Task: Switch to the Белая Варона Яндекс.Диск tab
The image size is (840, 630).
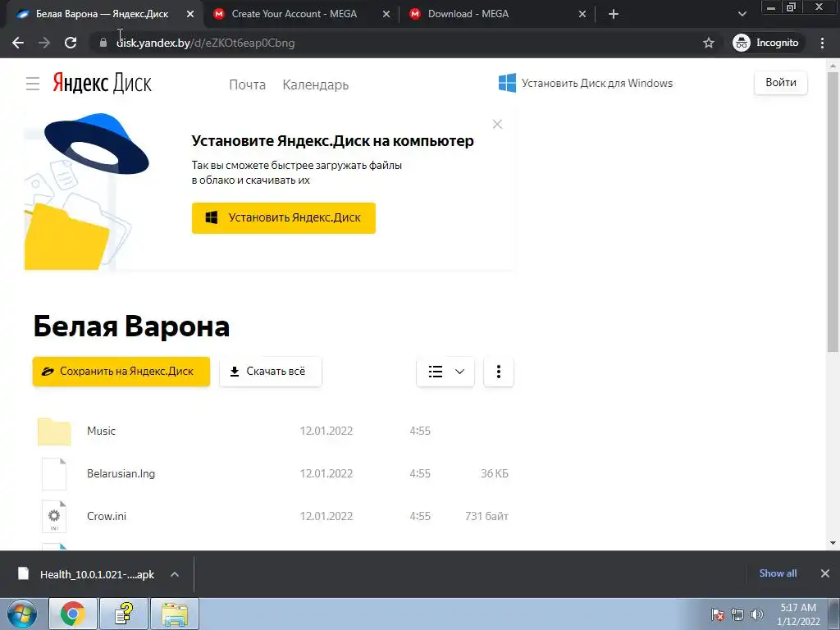Action: coord(102,14)
